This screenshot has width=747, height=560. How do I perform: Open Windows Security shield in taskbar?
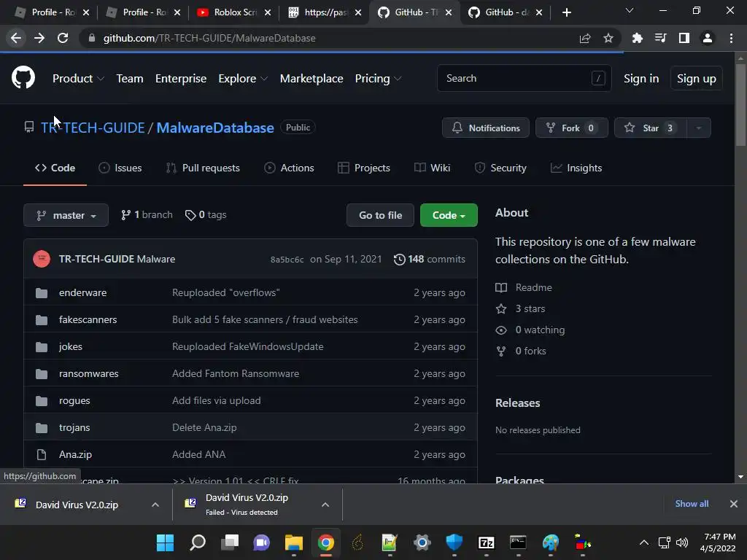pos(454,542)
